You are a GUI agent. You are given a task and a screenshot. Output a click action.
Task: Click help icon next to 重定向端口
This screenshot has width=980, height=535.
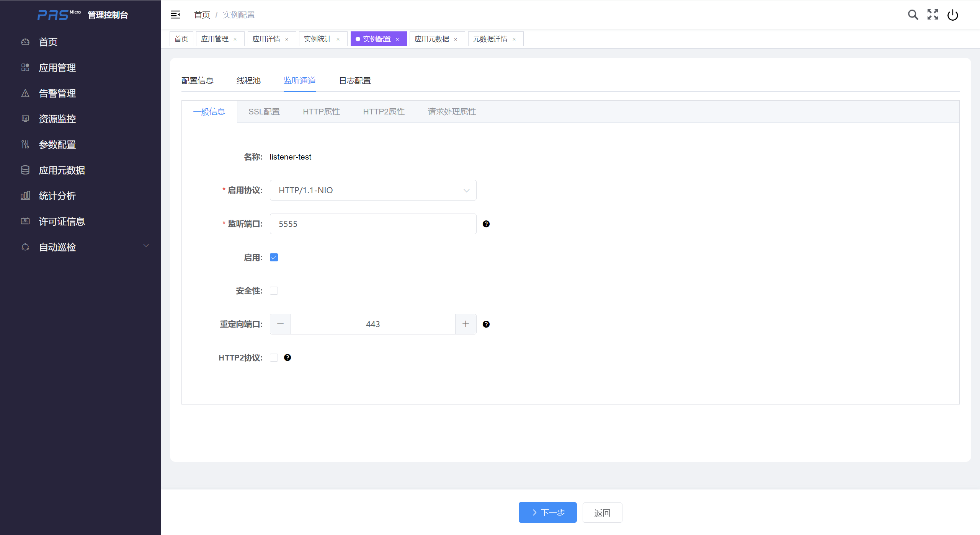(486, 324)
